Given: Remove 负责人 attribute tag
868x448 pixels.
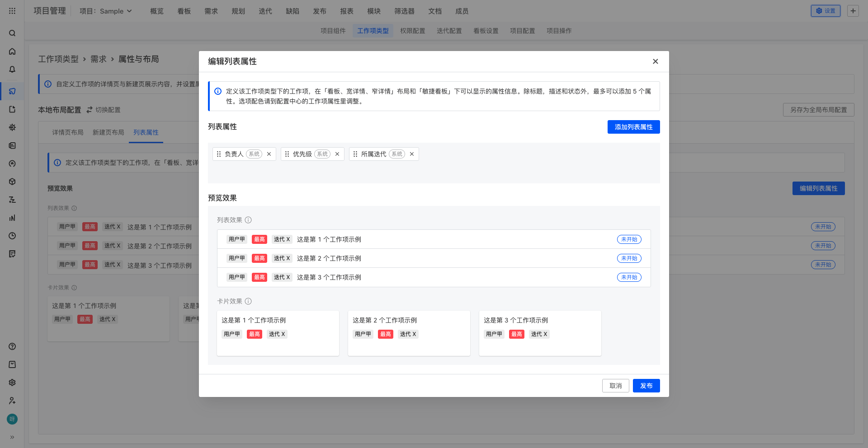Looking at the screenshot, I should [x=269, y=154].
